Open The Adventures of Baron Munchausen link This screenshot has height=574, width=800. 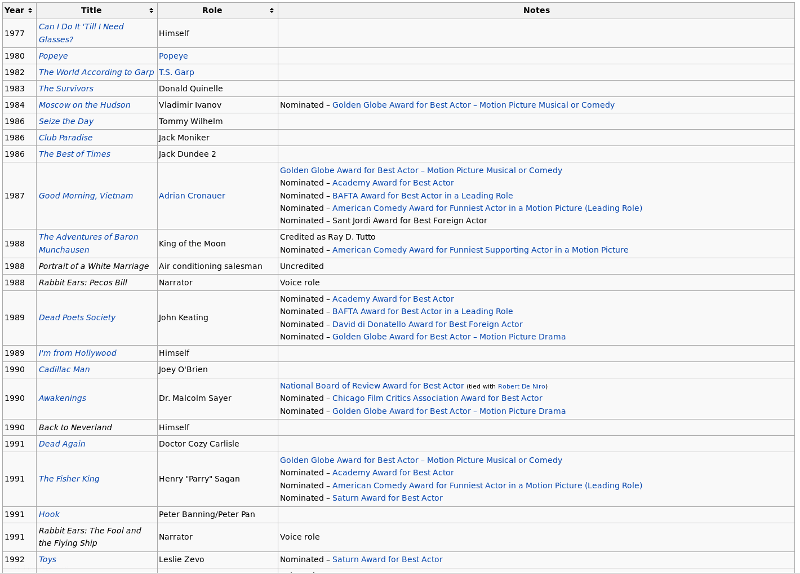coord(88,243)
